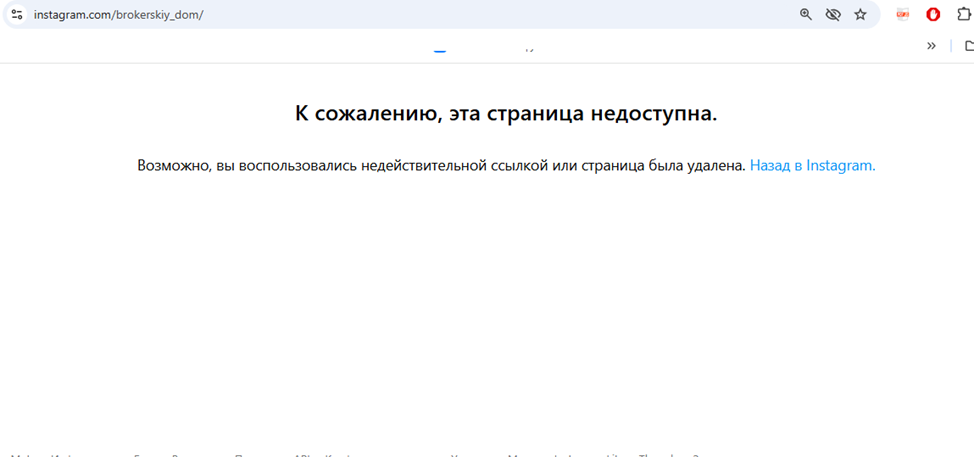
Task: Bookmark this page with the star icon
Action: [x=860, y=14]
